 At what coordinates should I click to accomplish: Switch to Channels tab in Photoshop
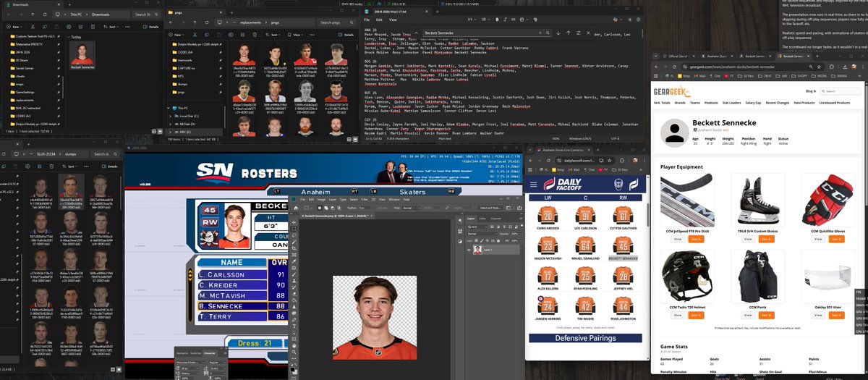[x=496, y=219]
